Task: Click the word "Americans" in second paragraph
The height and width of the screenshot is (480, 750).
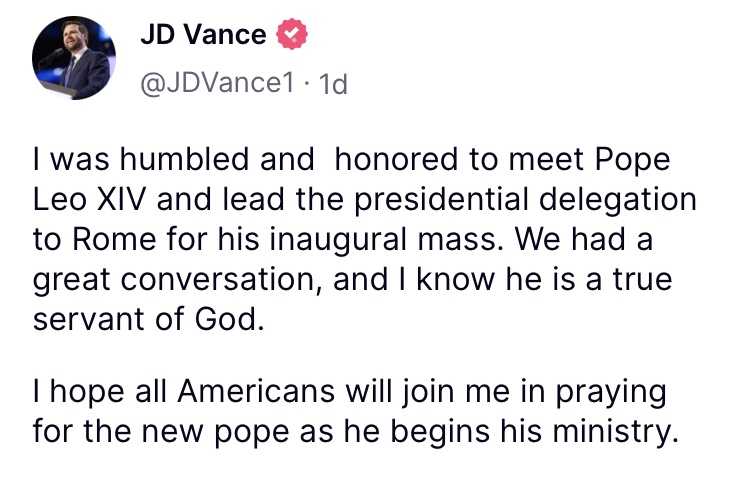Action: [256, 392]
